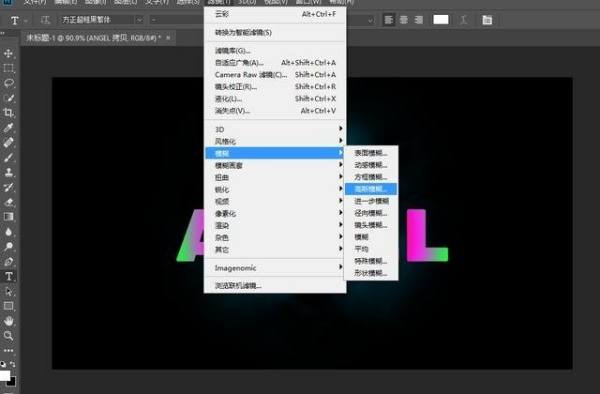Select the Gradient tool
The image size is (600, 394).
(8, 217)
